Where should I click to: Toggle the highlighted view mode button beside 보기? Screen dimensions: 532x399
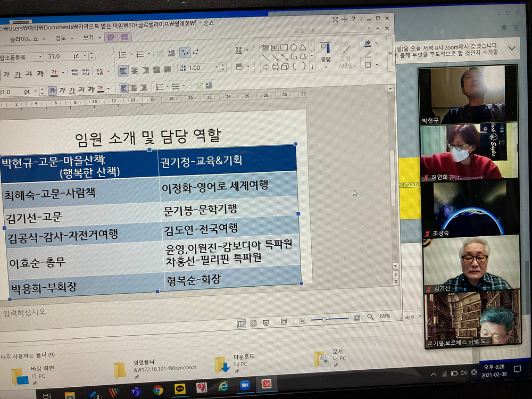tap(111, 37)
